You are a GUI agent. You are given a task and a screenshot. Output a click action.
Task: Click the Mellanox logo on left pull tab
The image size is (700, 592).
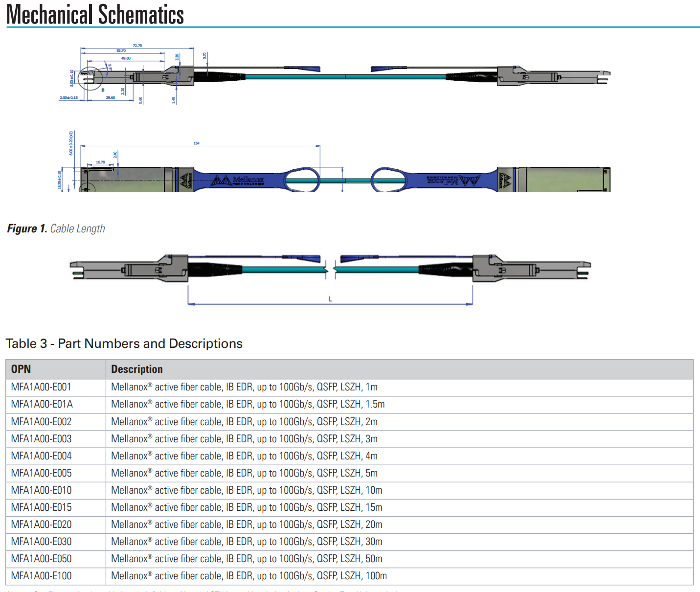point(238,181)
